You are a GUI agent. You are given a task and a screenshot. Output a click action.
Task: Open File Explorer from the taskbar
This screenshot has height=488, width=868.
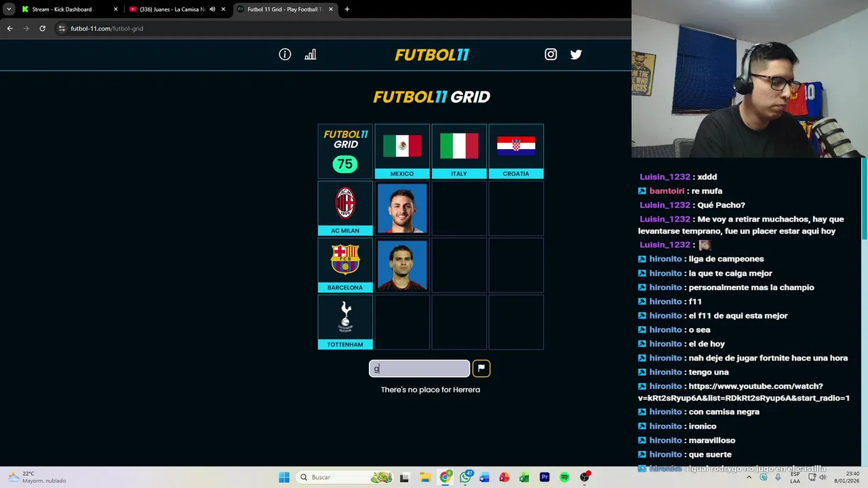(425, 477)
